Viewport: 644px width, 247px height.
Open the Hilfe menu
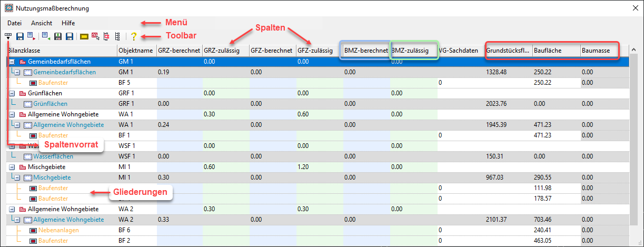tap(68, 23)
